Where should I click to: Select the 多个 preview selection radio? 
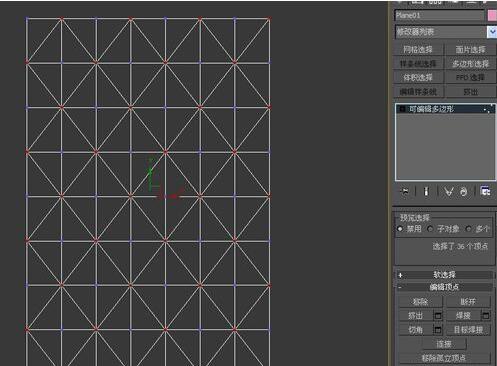[x=469, y=229]
